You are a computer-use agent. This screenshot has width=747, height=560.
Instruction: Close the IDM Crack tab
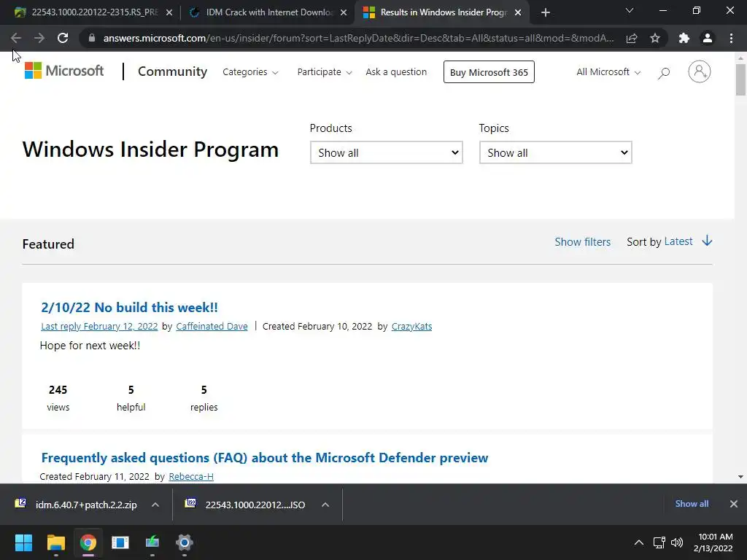coord(344,13)
